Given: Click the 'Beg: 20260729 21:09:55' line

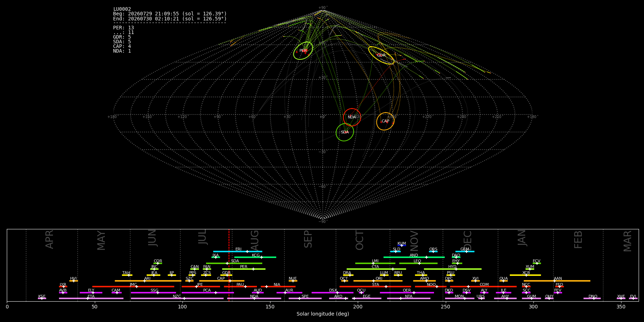Looking at the screenshot, I should [170, 14].
